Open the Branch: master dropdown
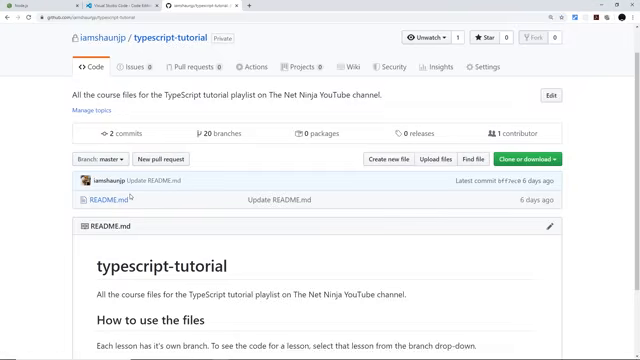 click(x=100, y=159)
